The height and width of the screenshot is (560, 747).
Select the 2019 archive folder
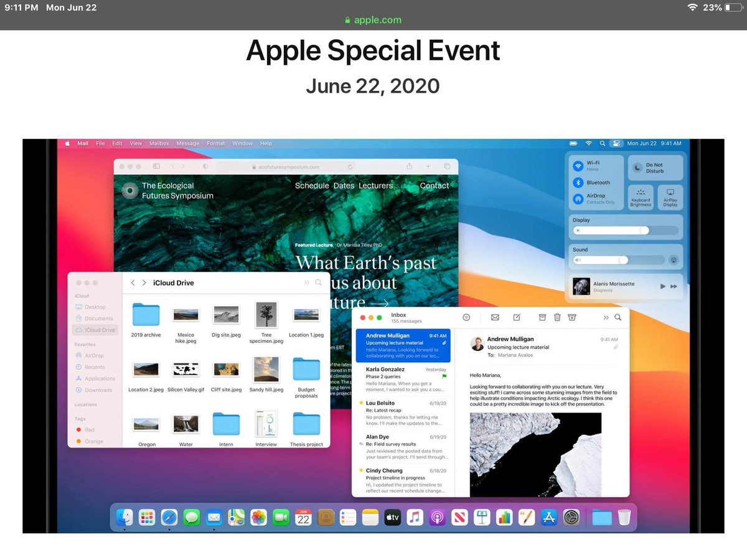(146, 320)
